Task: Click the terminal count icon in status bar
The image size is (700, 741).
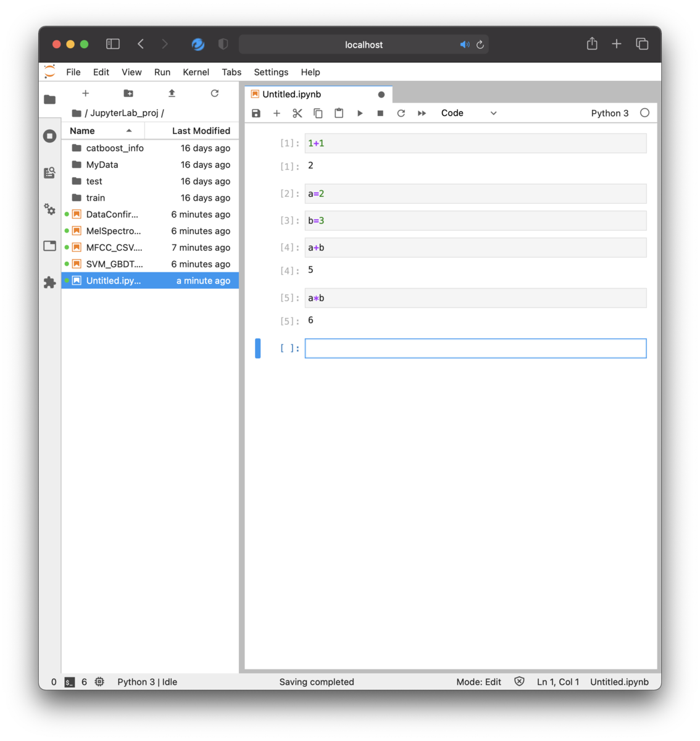Action: point(70,682)
